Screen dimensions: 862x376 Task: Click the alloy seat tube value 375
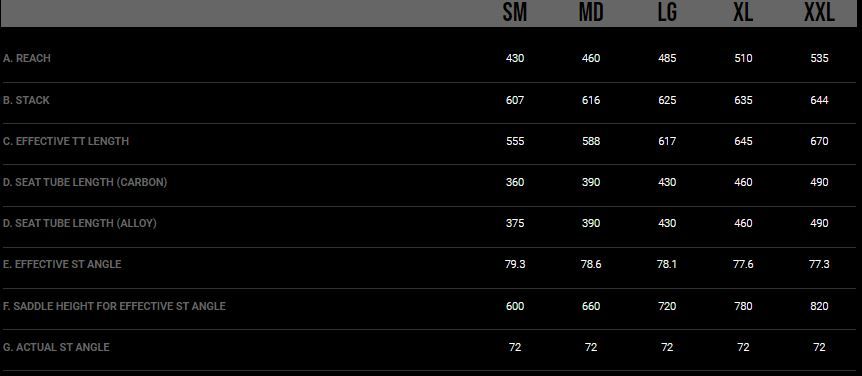515,223
